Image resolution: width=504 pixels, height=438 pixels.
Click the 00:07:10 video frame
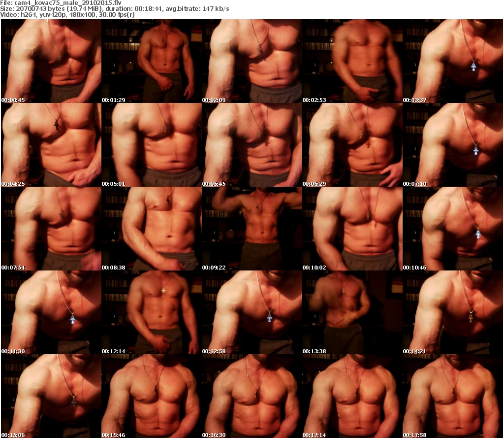click(453, 145)
